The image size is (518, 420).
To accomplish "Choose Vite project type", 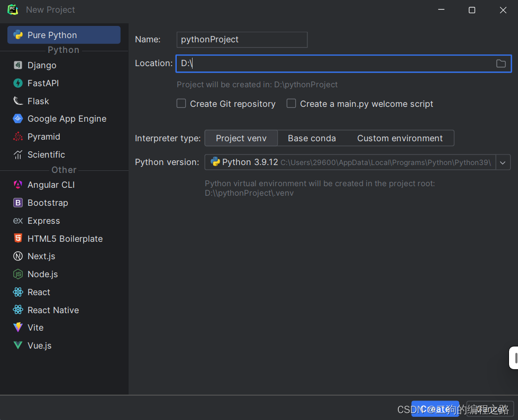I will point(64,327).
